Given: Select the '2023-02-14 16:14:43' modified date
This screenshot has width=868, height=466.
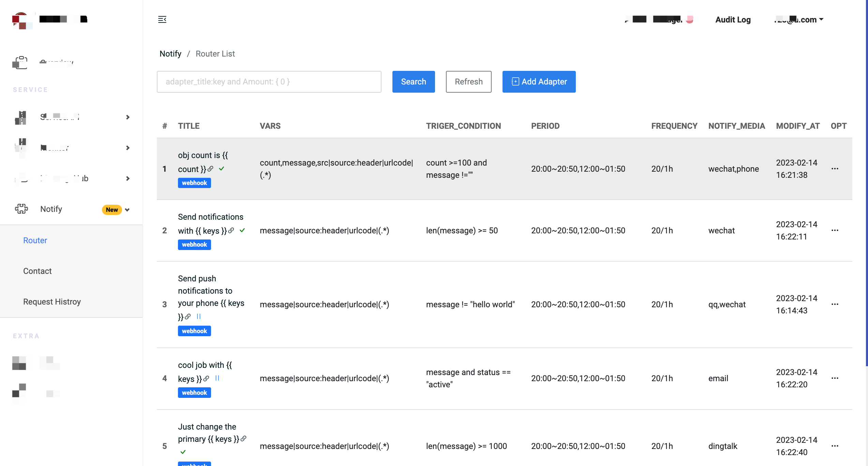Looking at the screenshot, I should [796, 305].
